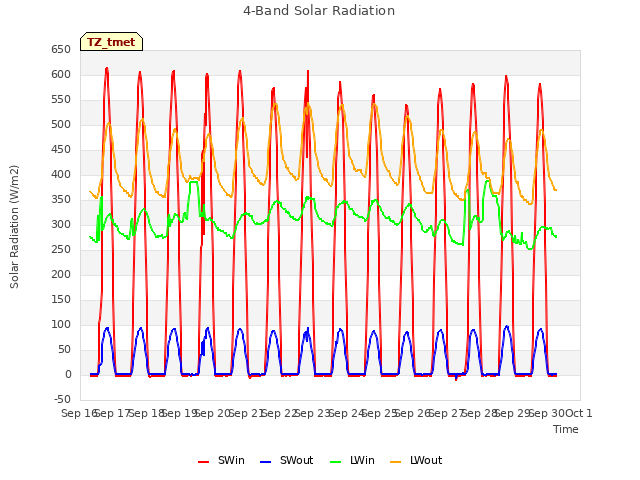Click the SWin legend label
Viewport: 640px width, 480px height.
click(231, 460)
